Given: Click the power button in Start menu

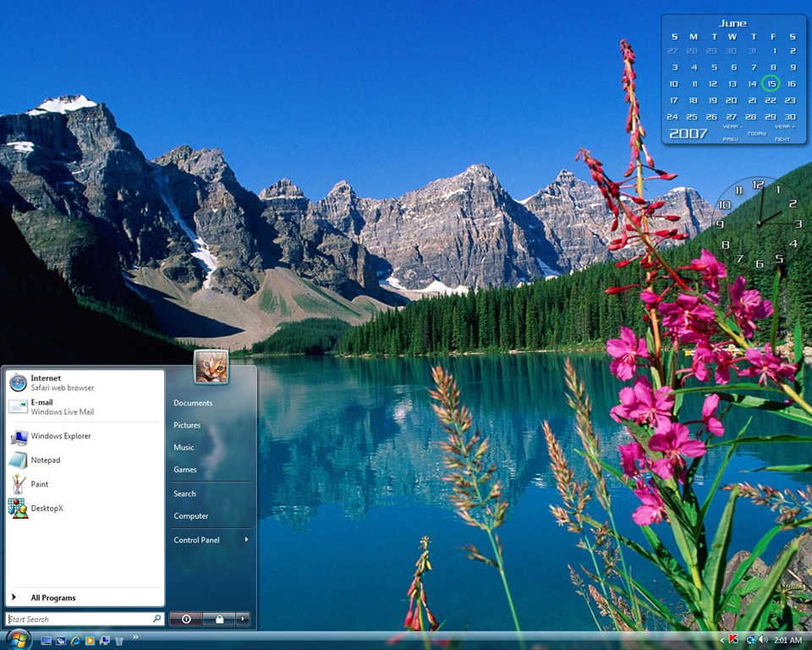Looking at the screenshot, I should coord(186,619).
